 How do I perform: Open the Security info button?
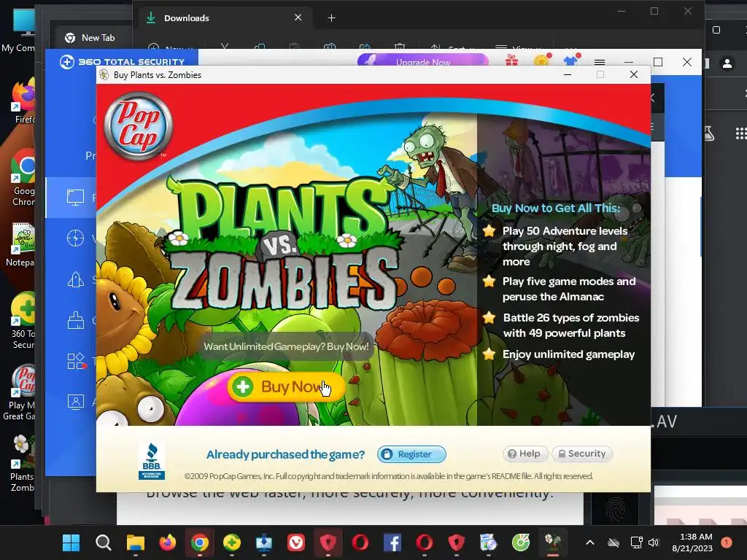[x=582, y=454]
